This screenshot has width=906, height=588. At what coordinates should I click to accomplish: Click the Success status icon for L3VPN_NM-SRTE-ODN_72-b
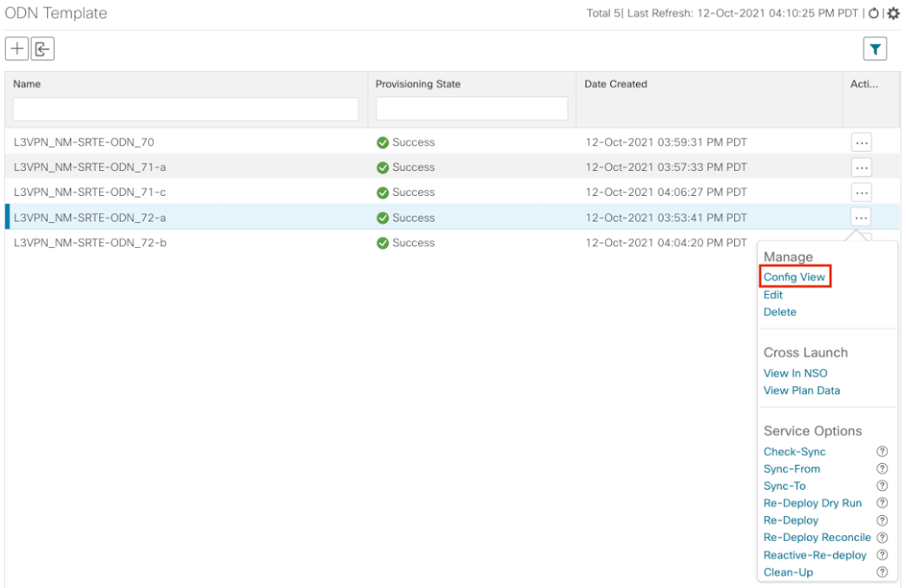[x=384, y=243]
